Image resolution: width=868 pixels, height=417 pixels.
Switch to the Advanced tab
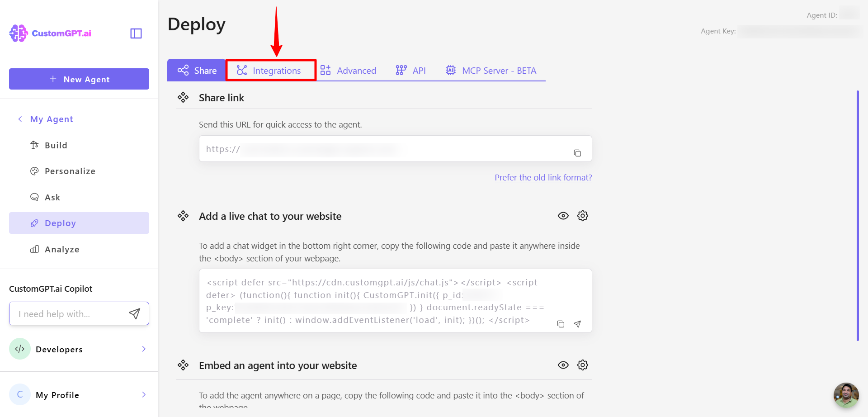point(348,71)
